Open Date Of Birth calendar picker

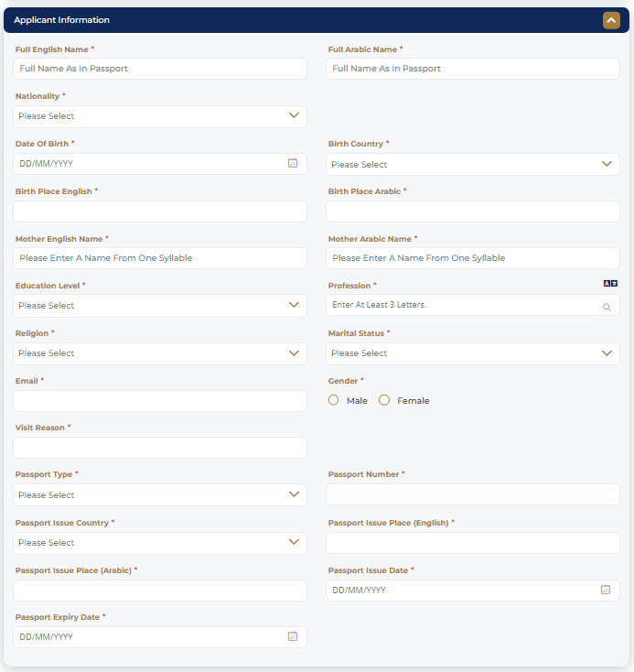pyautogui.click(x=293, y=163)
